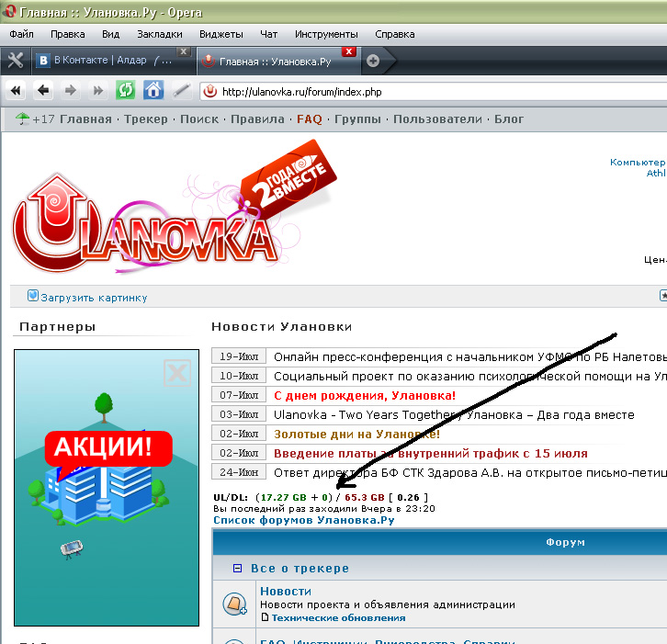Click 'Список форумов Улановка.Ру' link
This screenshot has height=644, width=667.
304,520
